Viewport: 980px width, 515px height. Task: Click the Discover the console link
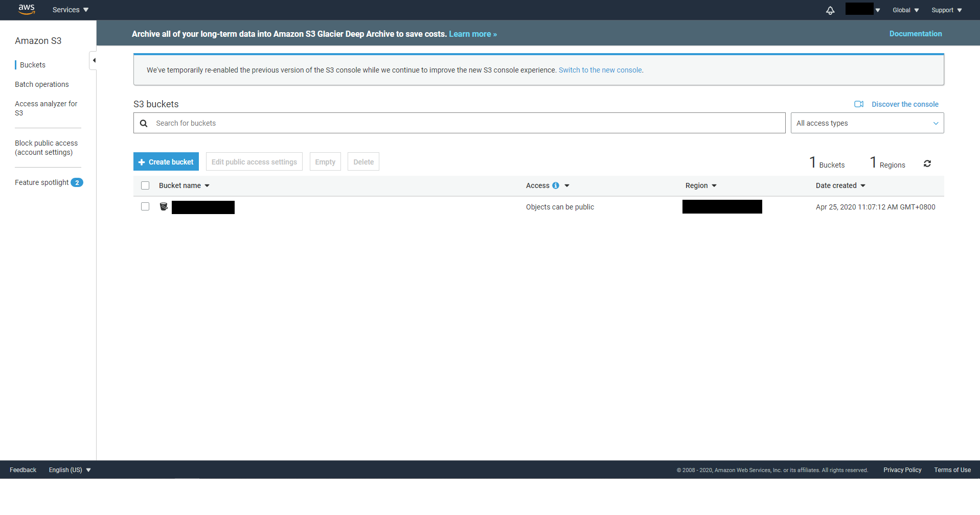905,104
